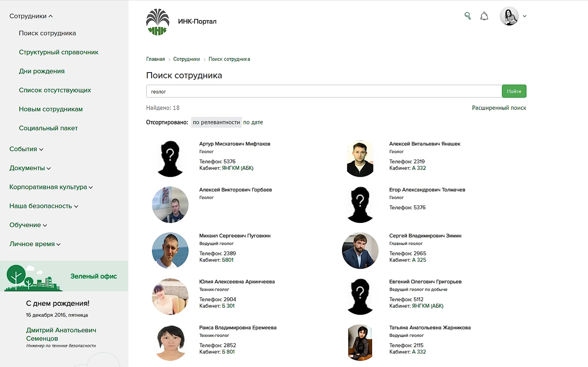Click the employee search input field
This screenshot has width=588, height=367.
click(x=323, y=92)
